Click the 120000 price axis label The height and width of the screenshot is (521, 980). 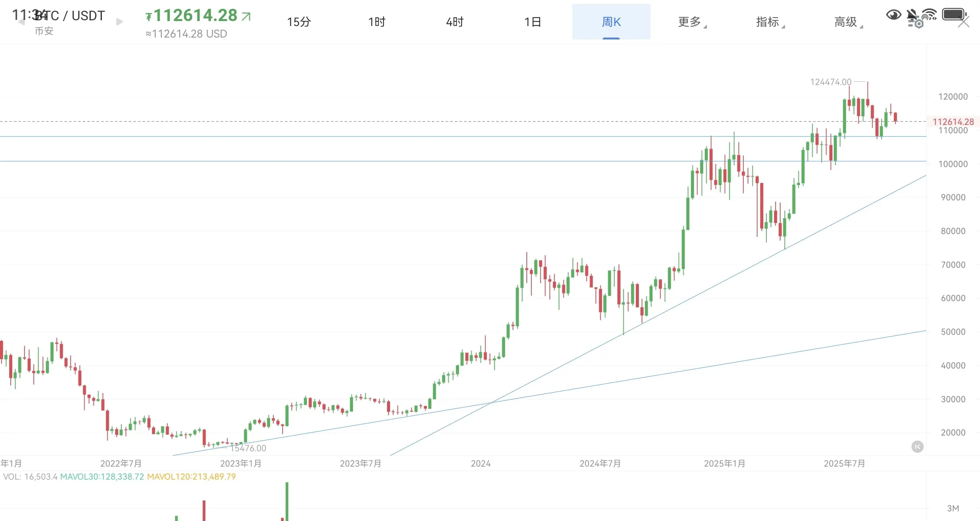[953, 97]
